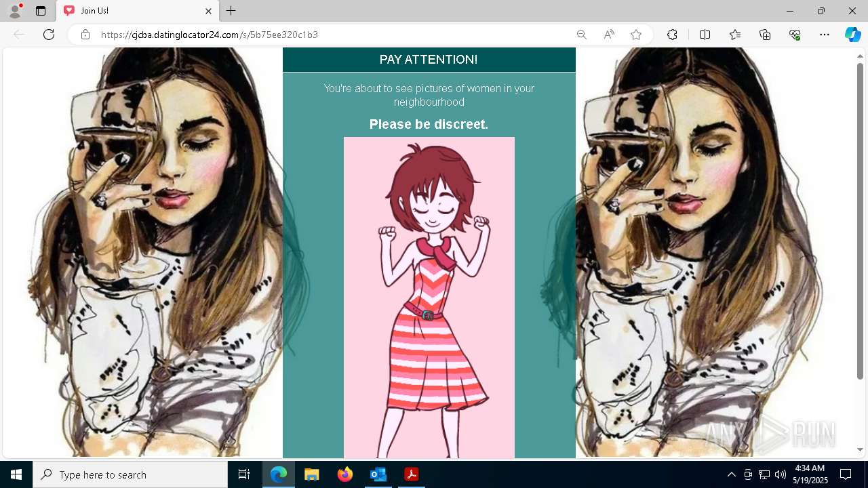
Task: Open the Favorites list icon
Action: pos(735,35)
